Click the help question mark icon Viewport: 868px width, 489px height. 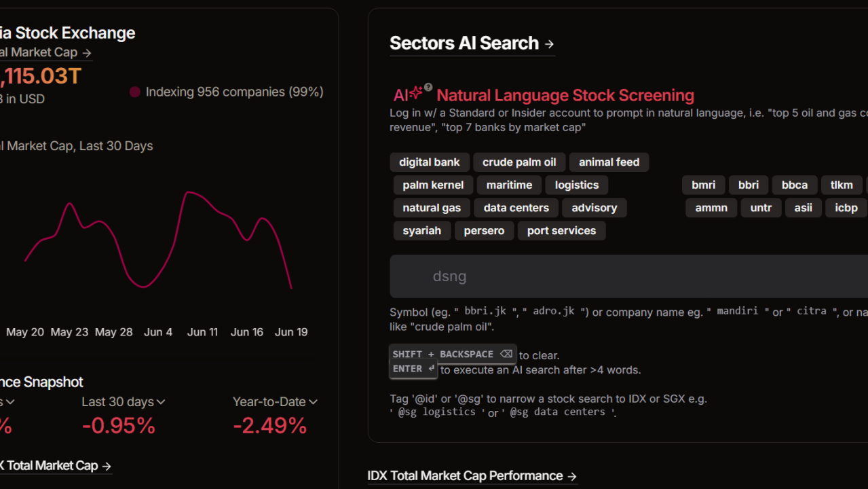click(428, 87)
